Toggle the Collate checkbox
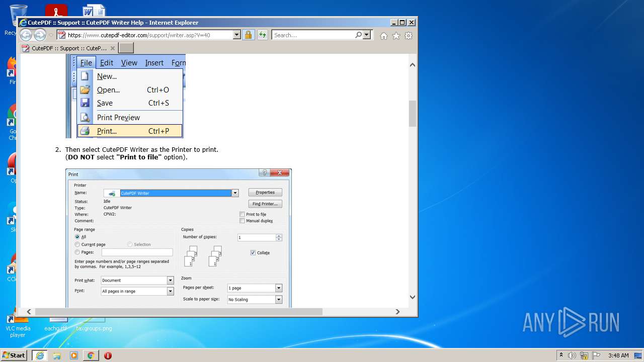This screenshot has width=644, height=362. (x=253, y=253)
